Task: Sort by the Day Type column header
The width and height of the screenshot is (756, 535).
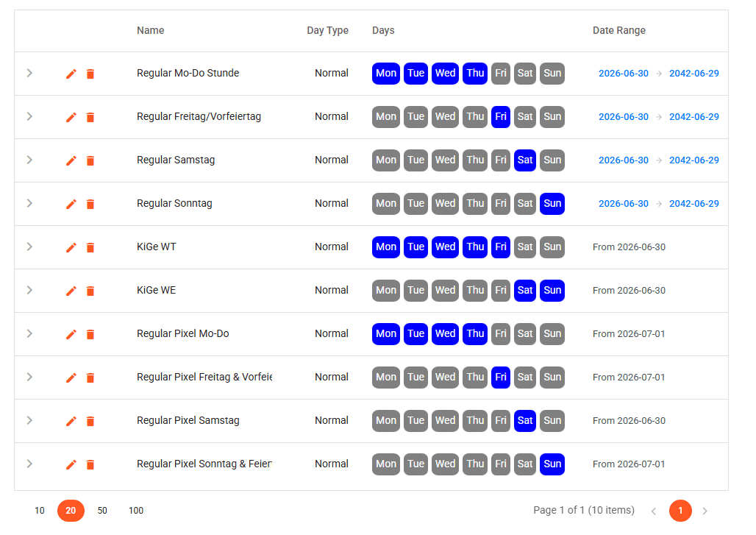Action: (327, 30)
